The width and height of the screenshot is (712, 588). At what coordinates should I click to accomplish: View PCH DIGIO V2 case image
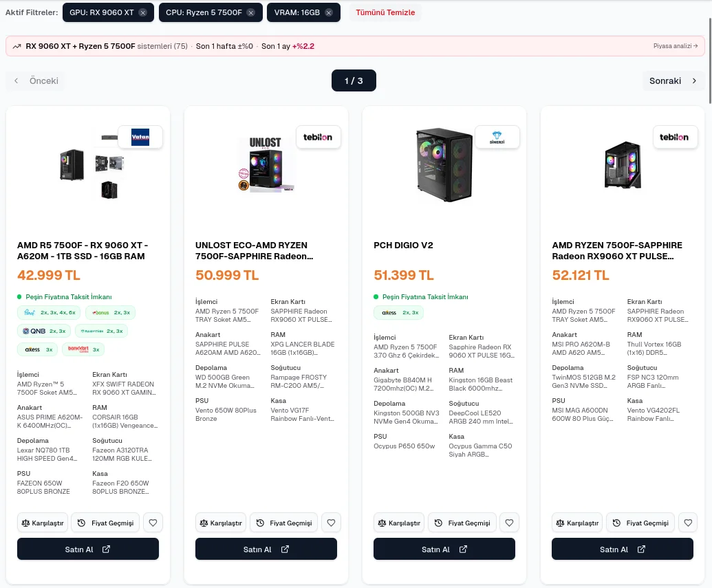(444, 164)
